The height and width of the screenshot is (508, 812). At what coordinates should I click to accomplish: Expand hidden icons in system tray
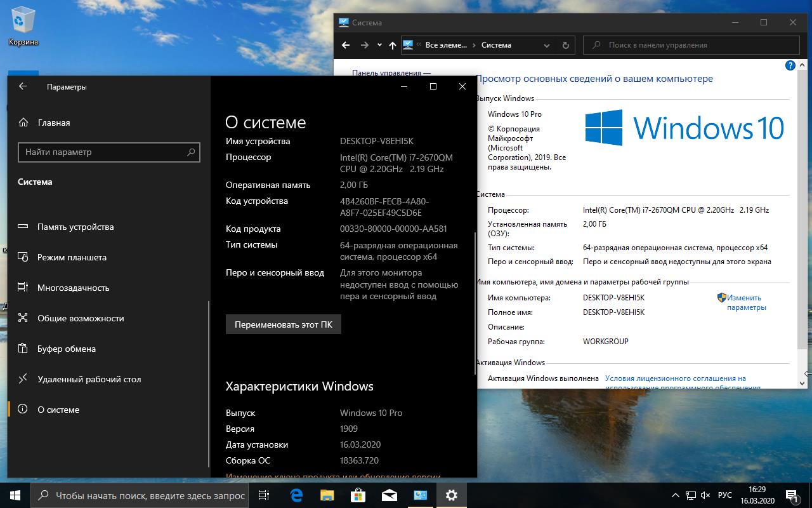[x=674, y=495]
